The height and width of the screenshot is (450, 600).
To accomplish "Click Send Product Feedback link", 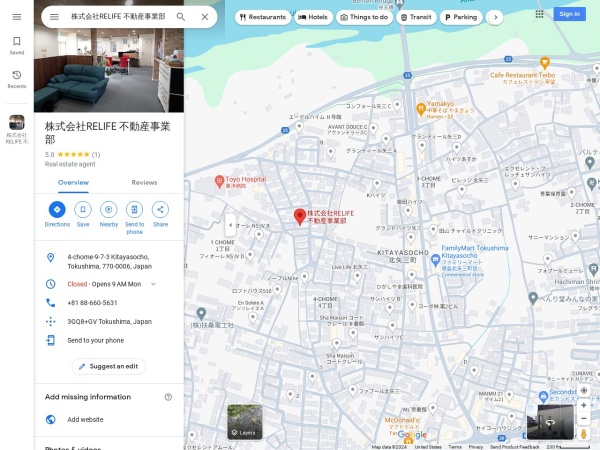I will click(x=515, y=447).
